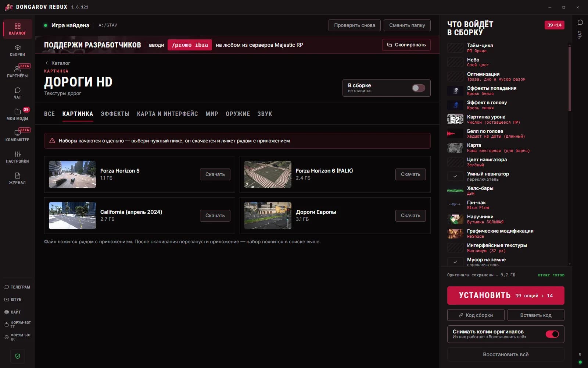Screen dimensions: 588x368
Task: Open the Настройки sliders section
Action: (17, 157)
